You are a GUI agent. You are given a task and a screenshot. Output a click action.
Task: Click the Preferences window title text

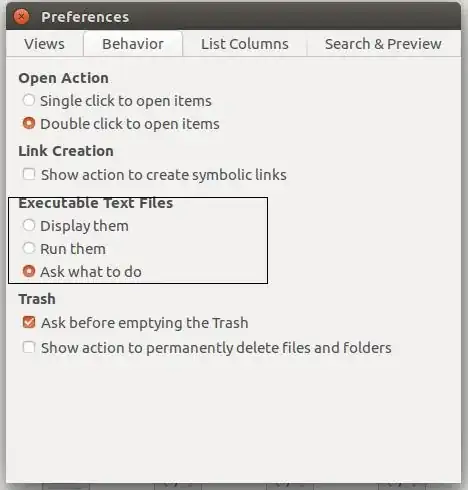[x=85, y=17]
